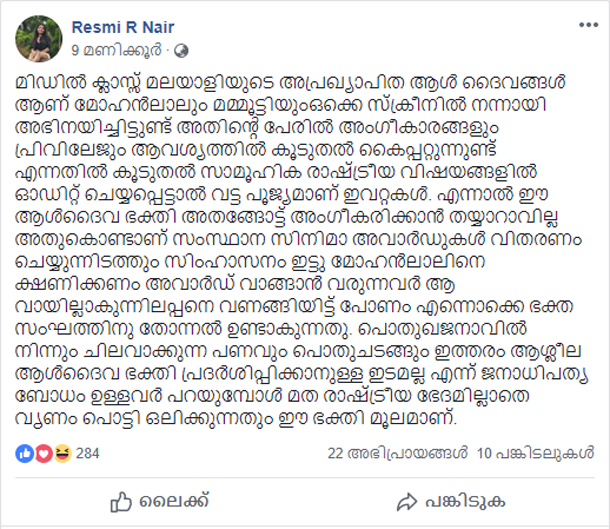Click the പങ്കിടുക share button label
This screenshot has width=610, height=529.
465,501
